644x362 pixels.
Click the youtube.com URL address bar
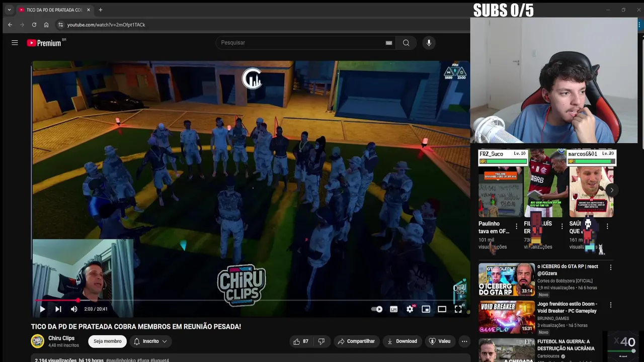tap(106, 25)
